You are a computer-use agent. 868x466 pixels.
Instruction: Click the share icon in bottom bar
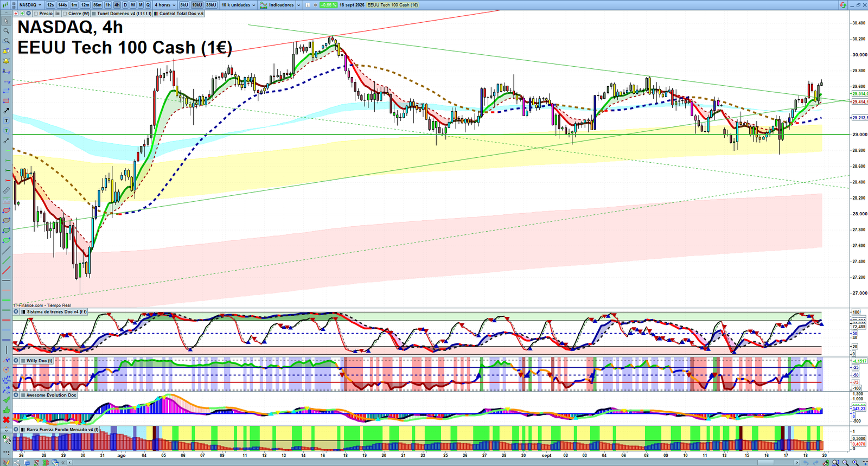(x=17, y=462)
